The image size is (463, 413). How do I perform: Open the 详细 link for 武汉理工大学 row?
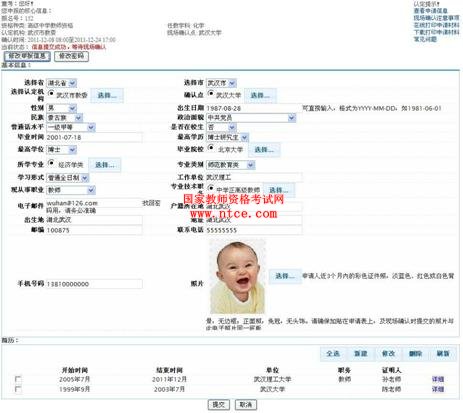[438, 379]
